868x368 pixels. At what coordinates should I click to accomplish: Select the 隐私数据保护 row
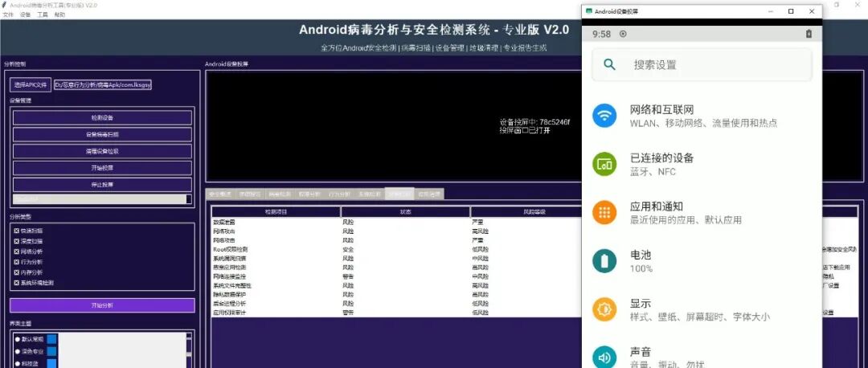(x=396, y=294)
